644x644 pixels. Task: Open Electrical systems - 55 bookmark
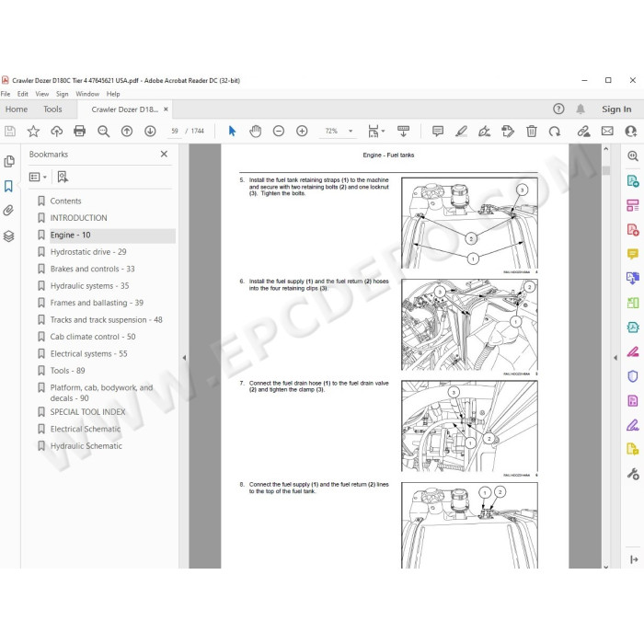88,353
